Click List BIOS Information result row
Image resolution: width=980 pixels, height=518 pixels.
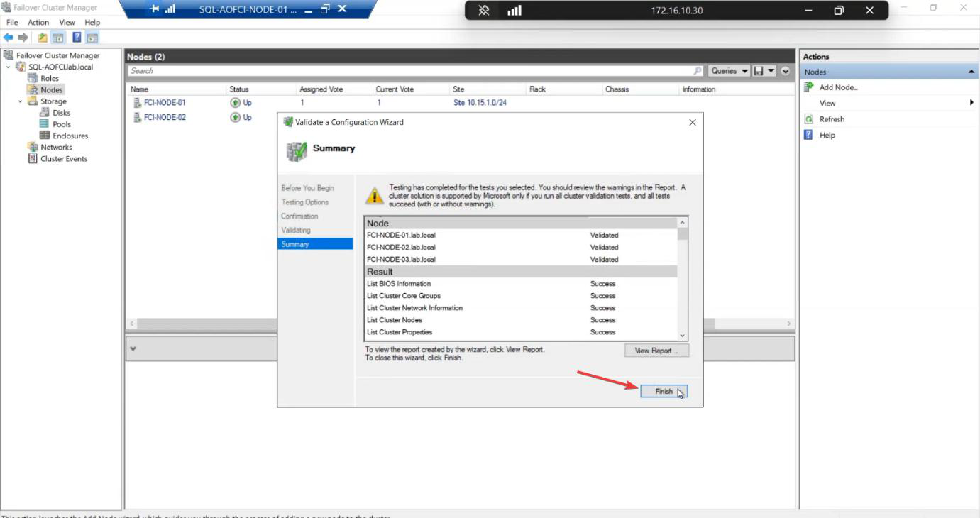pos(521,284)
